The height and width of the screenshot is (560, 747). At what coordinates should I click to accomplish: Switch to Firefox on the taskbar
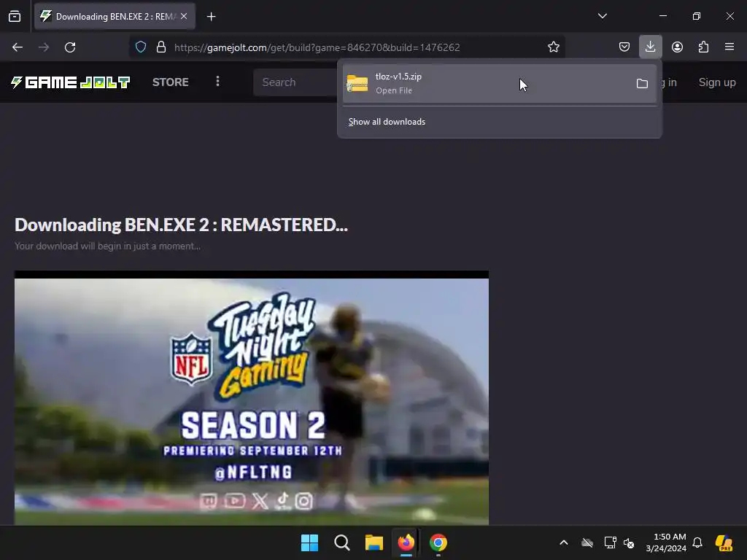click(406, 542)
